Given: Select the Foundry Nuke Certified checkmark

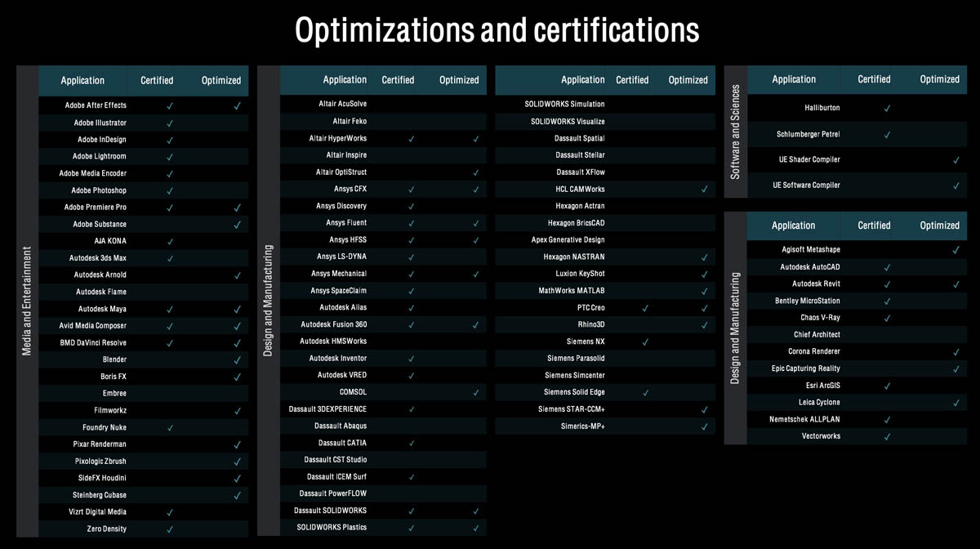Looking at the screenshot, I should coord(170,428).
